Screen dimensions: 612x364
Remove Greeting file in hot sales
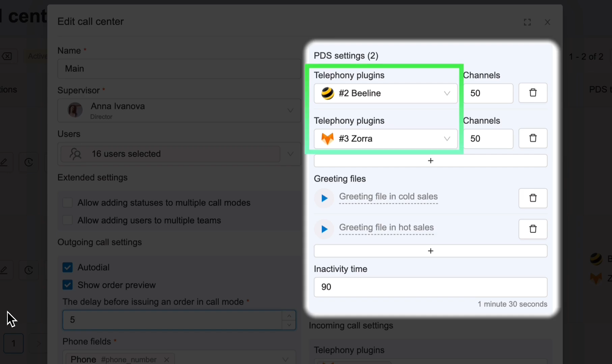[533, 229]
